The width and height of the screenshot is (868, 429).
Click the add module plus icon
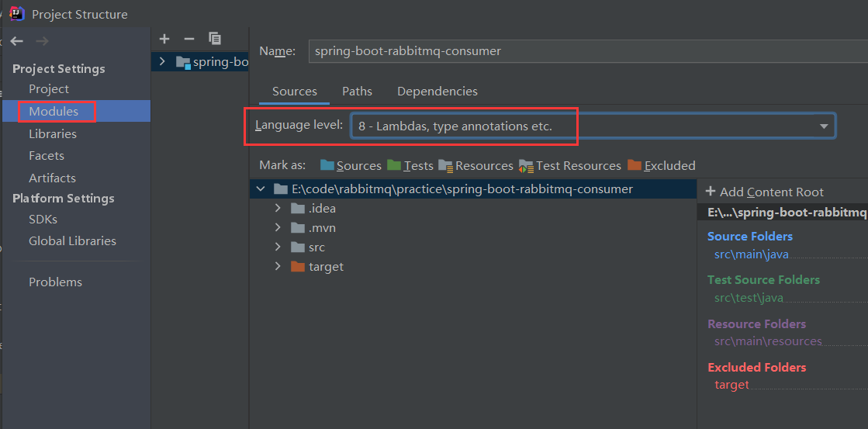pyautogui.click(x=164, y=39)
